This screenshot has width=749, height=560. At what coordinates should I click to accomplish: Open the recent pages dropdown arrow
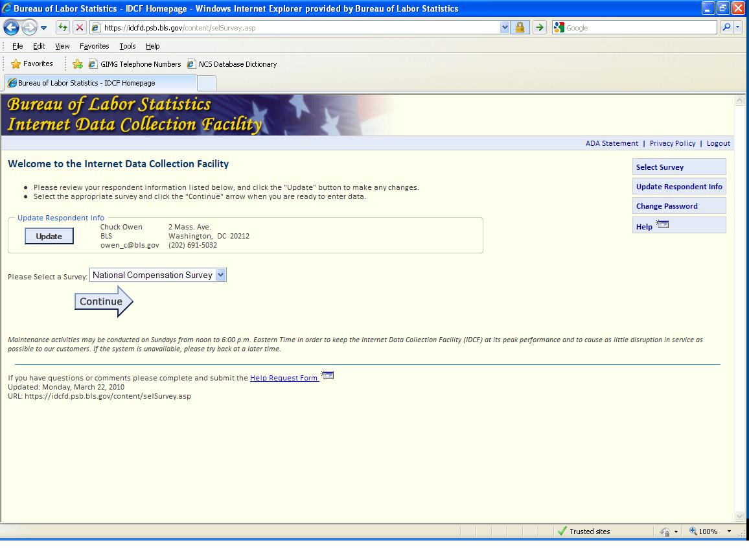[44, 28]
